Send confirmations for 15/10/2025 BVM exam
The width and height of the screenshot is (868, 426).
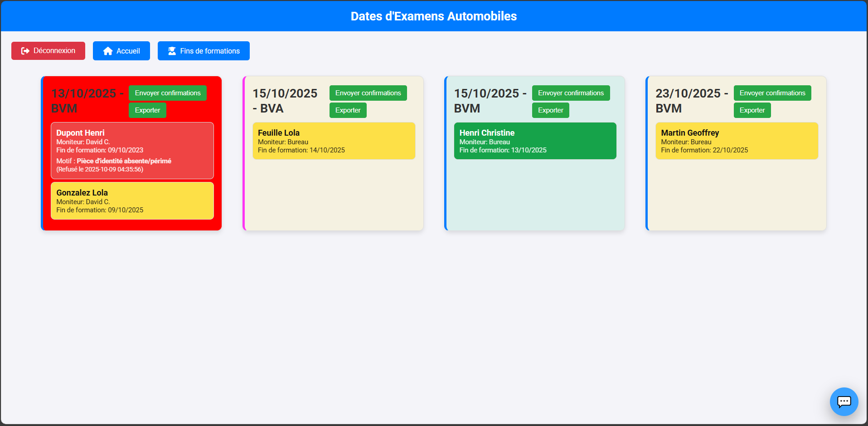pyautogui.click(x=571, y=93)
